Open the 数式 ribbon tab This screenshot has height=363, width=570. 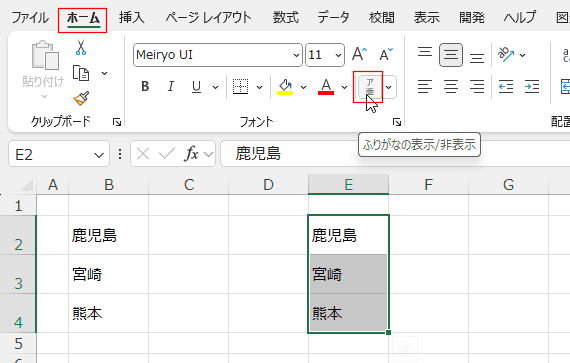(x=285, y=17)
